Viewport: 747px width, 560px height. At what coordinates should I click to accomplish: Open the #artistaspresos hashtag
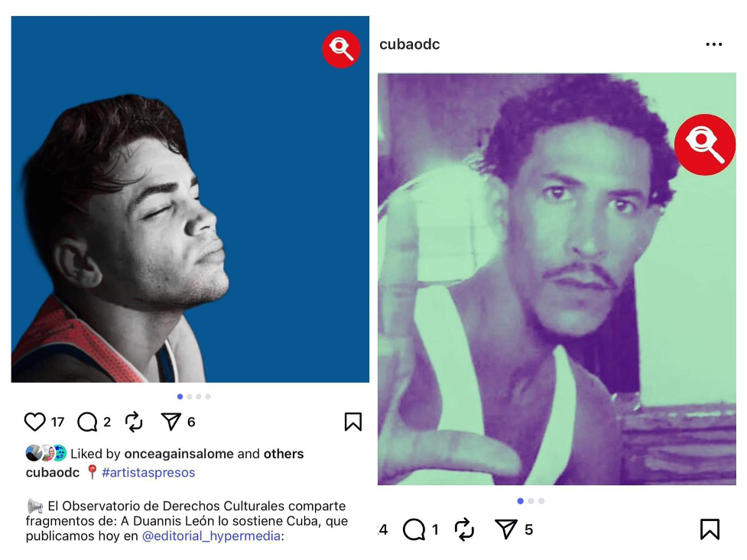point(148,472)
